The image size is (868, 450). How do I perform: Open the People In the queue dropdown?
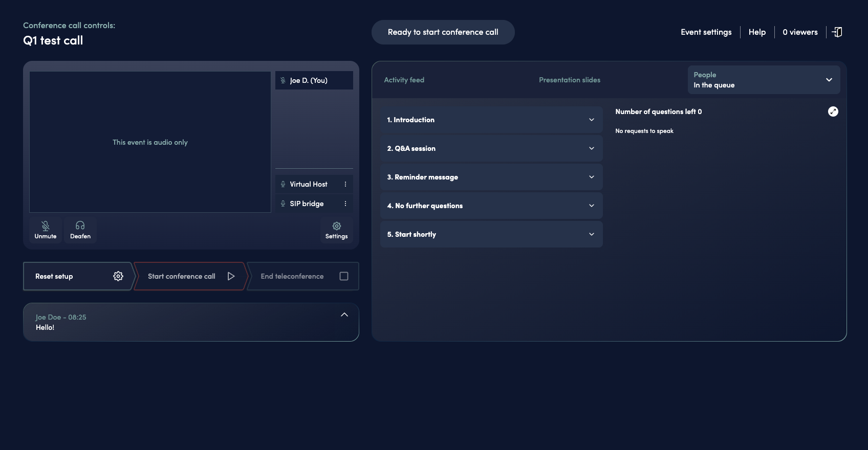763,80
